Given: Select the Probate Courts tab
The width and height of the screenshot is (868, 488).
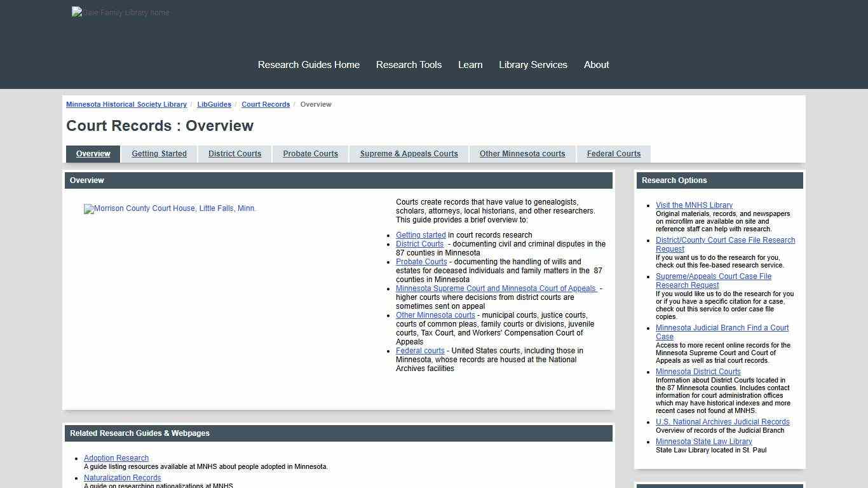Looking at the screenshot, I should coord(310,153).
